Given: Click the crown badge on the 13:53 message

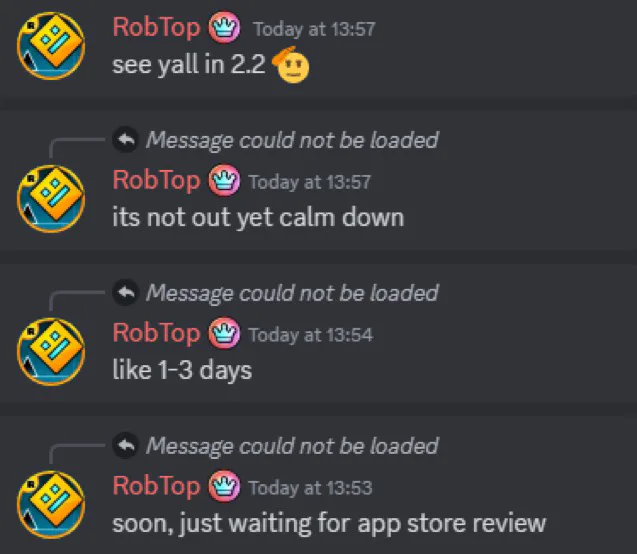Looking at the screenshot, I should tap(224, 486).
